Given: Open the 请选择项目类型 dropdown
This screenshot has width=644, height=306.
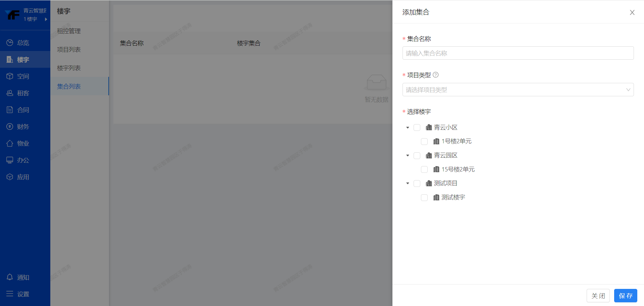Looking at the screenshot, I should 518,90.
